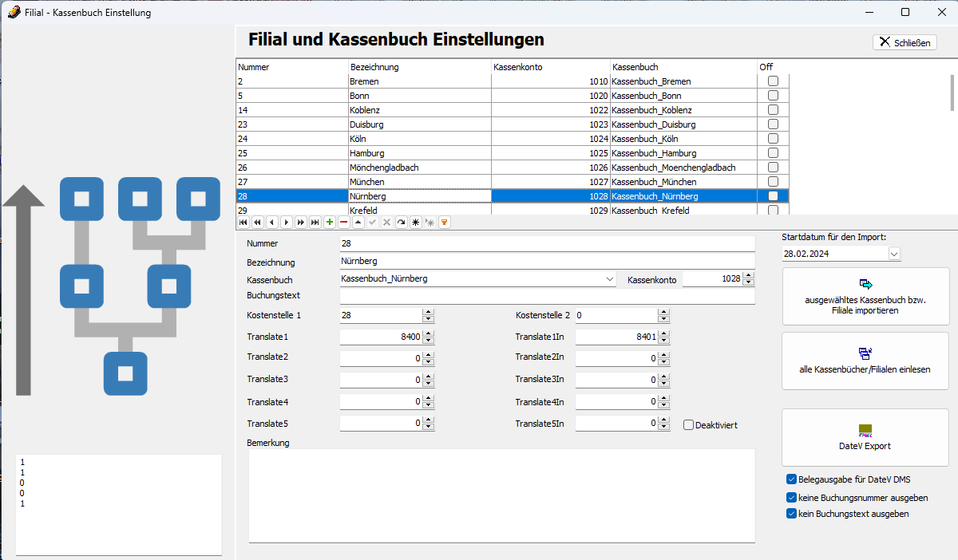This screenshot has height=560, width=958.
Task: Insert a new record with the green plus
Action: coord(331,222)
